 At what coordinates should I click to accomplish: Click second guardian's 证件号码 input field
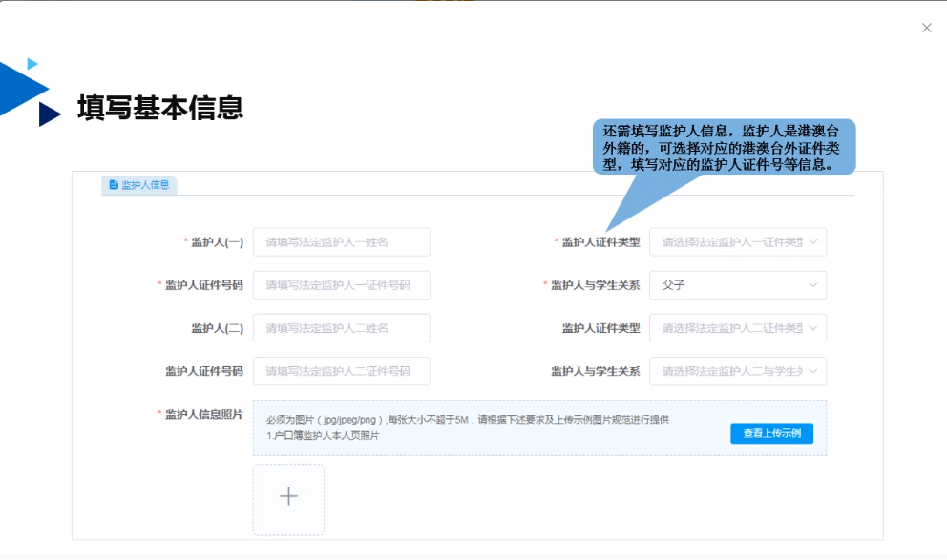341,371
